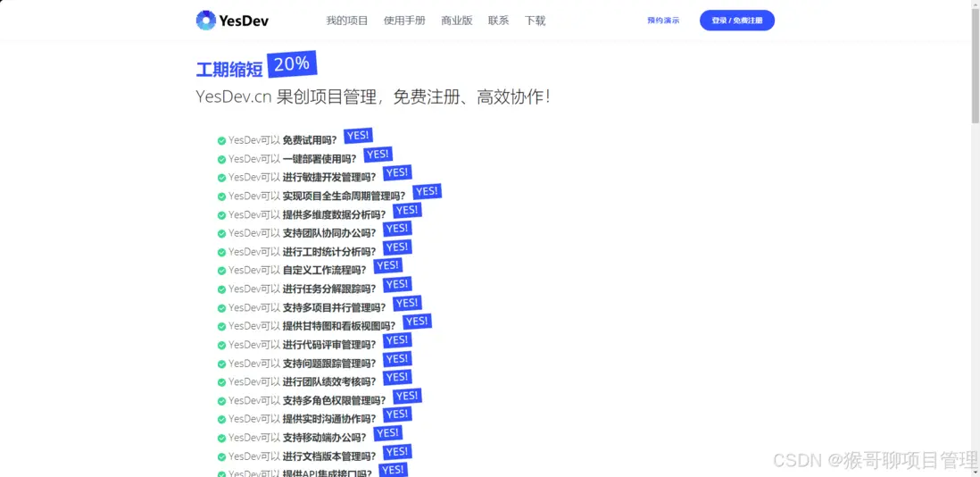This screenshot has height=477, width=980.
Task: Click the text 进行代码评审管理吗
Action: [x=329, y=345]
